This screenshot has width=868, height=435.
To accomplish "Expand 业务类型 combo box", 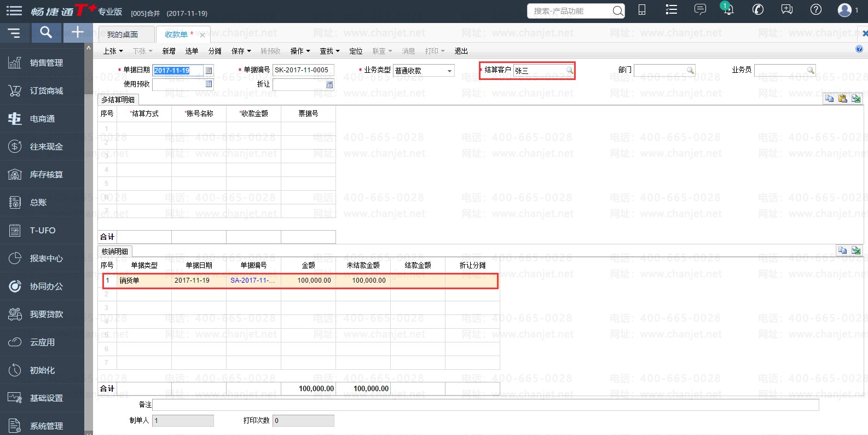I will tap(449, 71).
